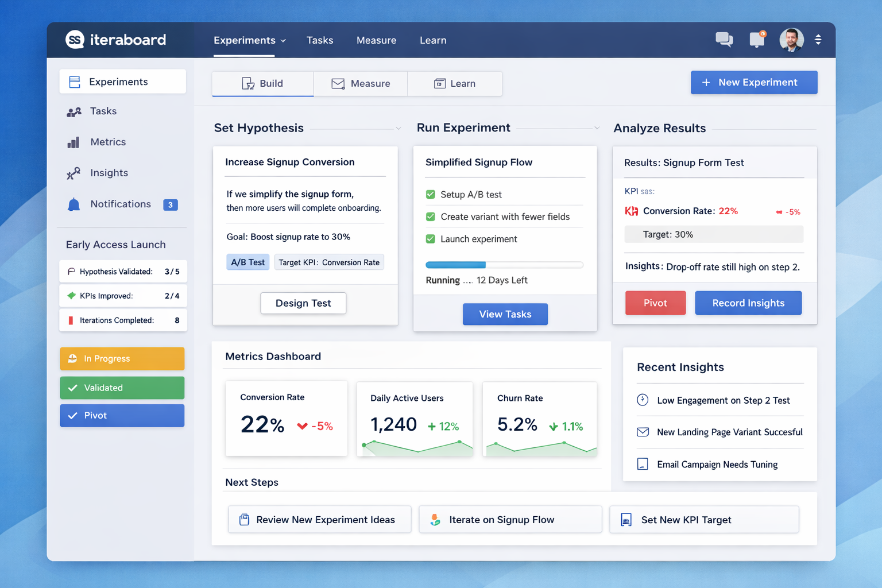The image size is (882, 588).
Task: Click envelope icon beside New Landing Page insight
Action: 643,432
